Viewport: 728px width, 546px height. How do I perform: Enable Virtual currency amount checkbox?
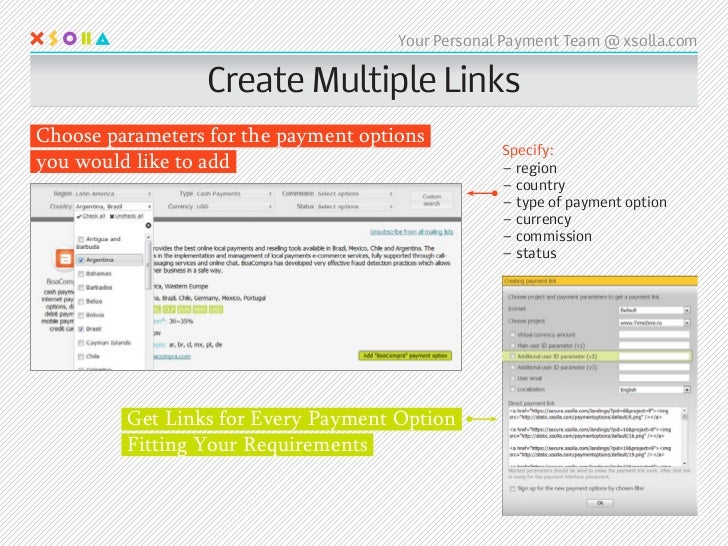(512, 334)
